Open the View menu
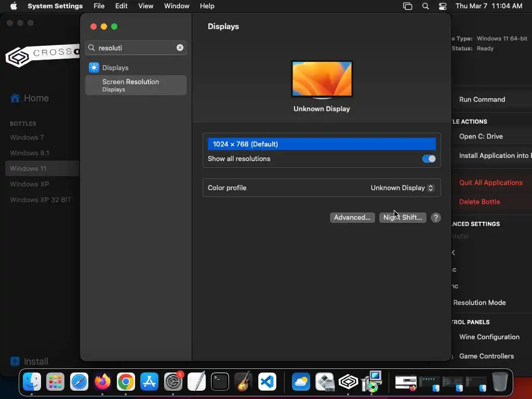The image size is (532, 399). 145,6
